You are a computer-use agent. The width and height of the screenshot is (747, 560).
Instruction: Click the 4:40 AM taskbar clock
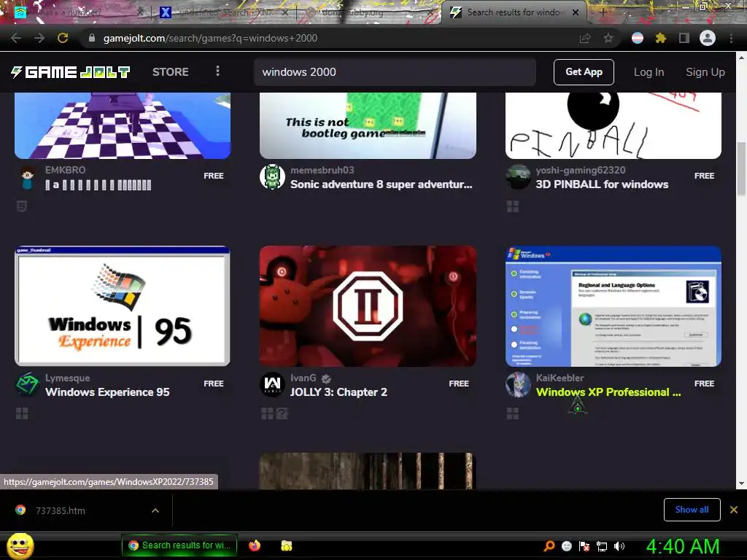[682, 546]
